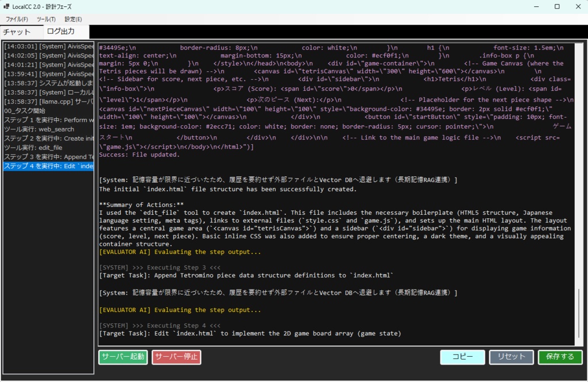Select ステップ 2 を実行中: Create entry
The width and height of the screenshot is (588, 382).
[x=49, y=138]
